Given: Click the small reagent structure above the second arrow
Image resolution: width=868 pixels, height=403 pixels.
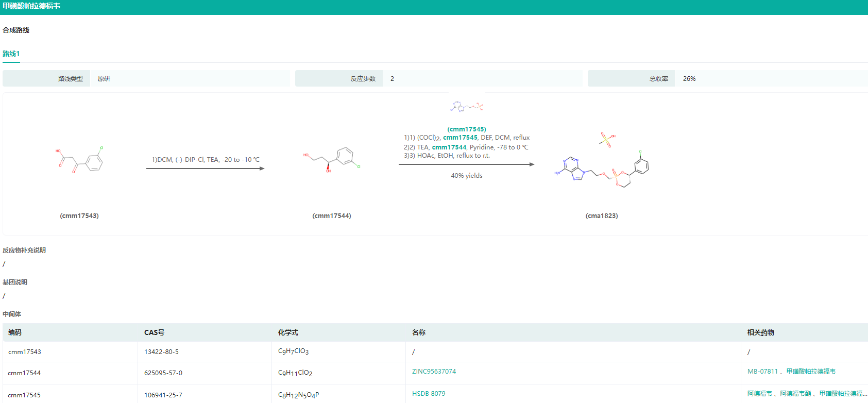Looking at the screenshot, I should tap(466, 107).
